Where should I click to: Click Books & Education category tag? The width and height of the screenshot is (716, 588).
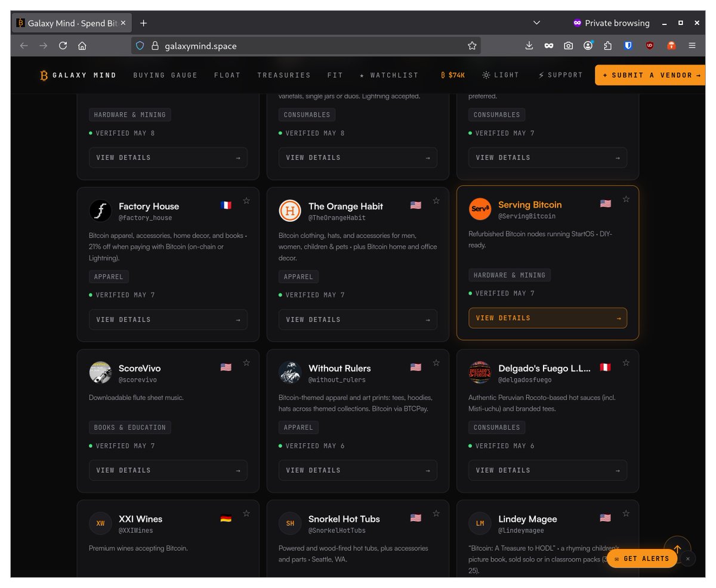[x=130, y=428]
